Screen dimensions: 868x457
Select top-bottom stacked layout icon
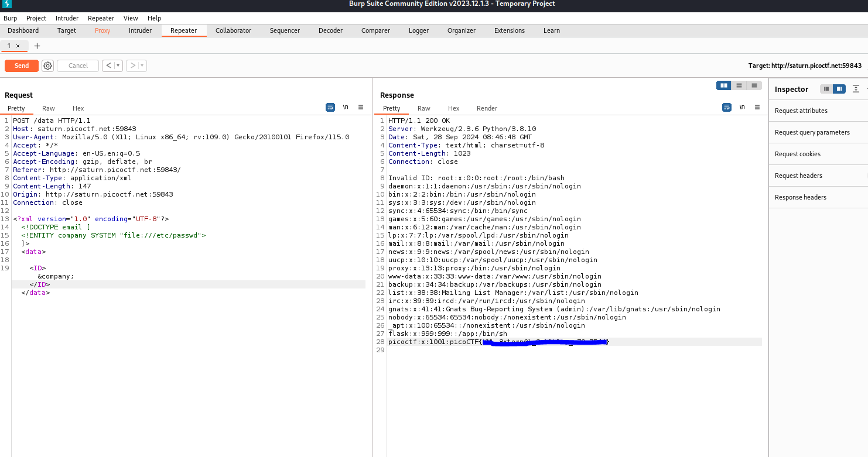[739, 85]
